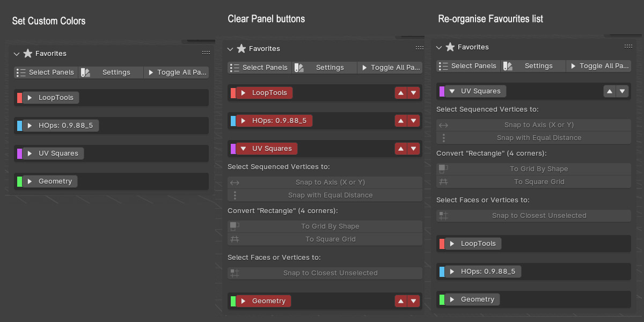Move Geometry up in Clear Panel buttons panel
Screen dimensions: 644x322
401,301
